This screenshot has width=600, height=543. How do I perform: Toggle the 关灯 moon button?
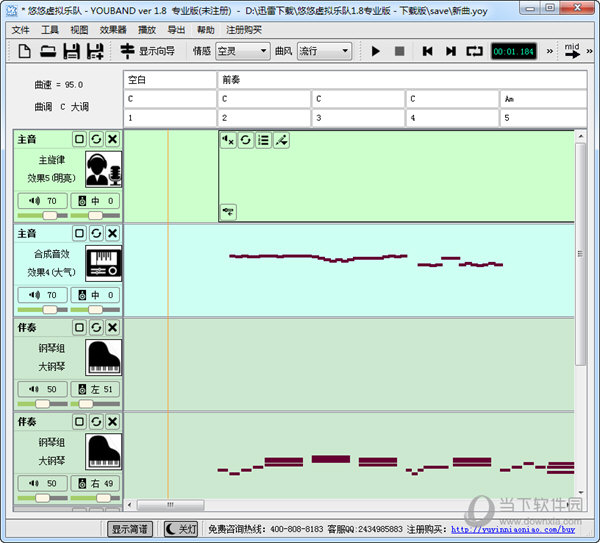pos(181,529)
